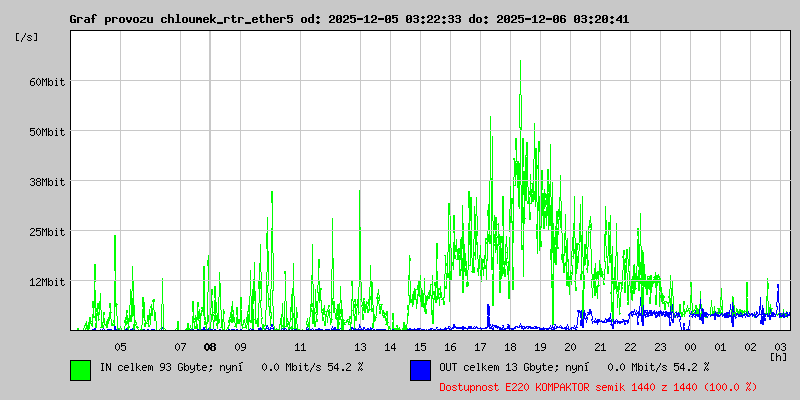This screenshot has height=400, width=800.
Task: Click the 38Mbit y-axis label
Action: 47,182
